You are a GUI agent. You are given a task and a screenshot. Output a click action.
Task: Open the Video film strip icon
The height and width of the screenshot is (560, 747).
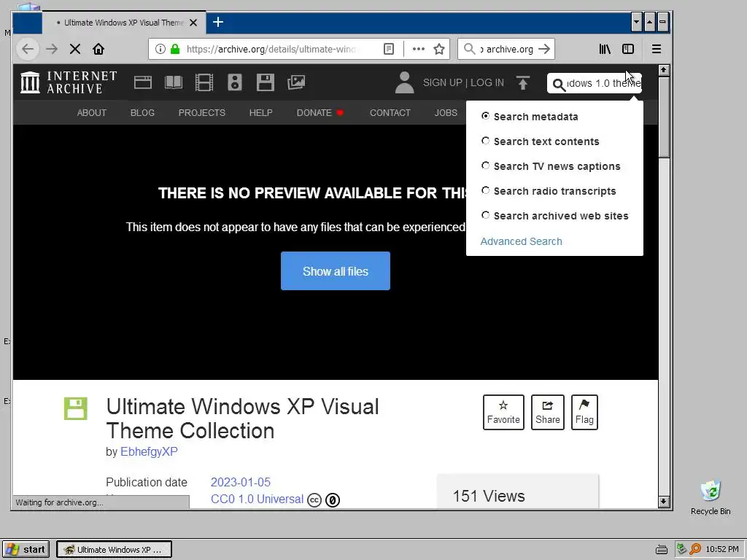[x=204, y=82]
